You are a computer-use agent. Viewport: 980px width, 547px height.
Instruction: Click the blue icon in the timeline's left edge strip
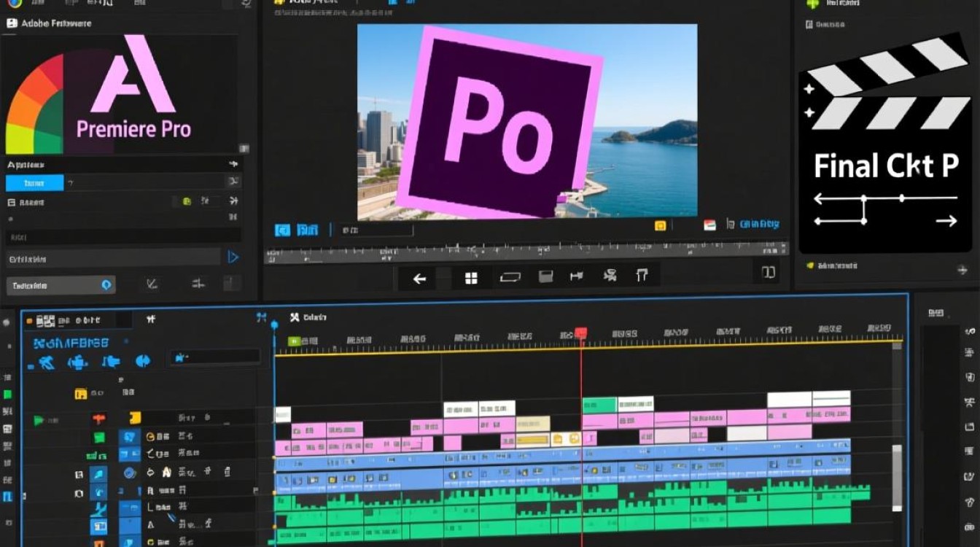click(8, 497)
